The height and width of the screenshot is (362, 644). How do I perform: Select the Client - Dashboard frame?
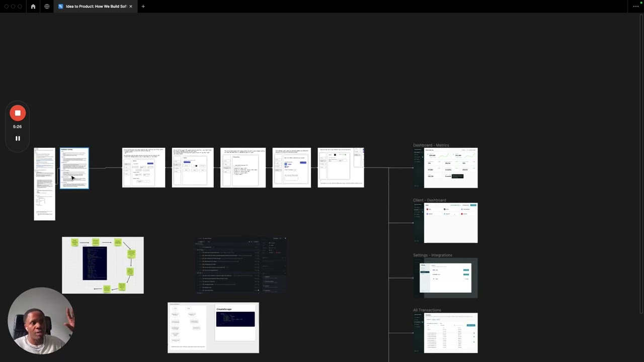pos(445,223)
